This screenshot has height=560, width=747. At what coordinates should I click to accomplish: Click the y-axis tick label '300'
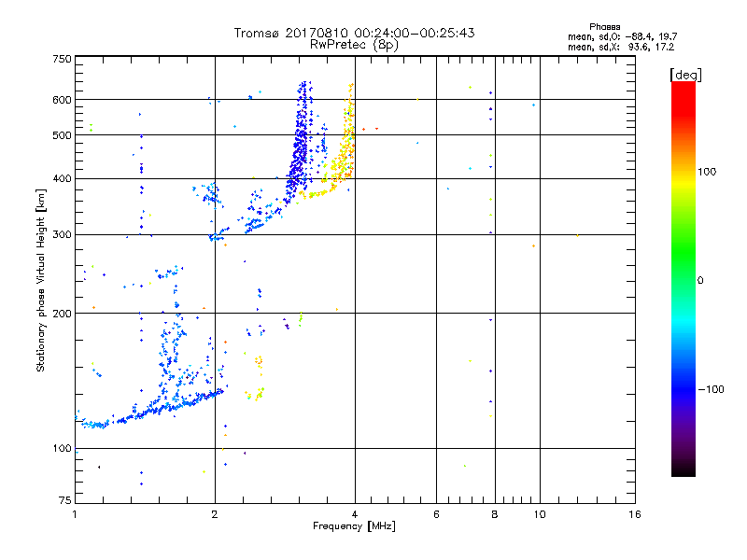[62, 235]
